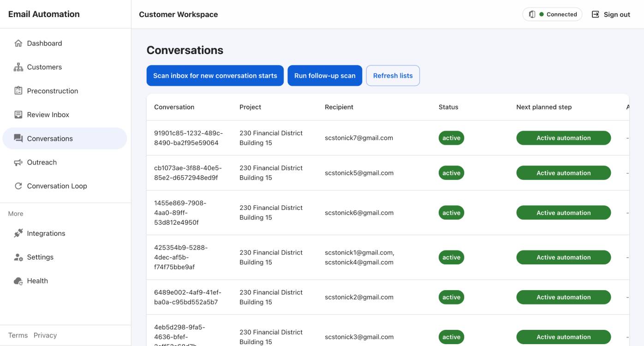Click the Dashboard home icon
This screenshot has height=346, width=644.
(18, 43)
